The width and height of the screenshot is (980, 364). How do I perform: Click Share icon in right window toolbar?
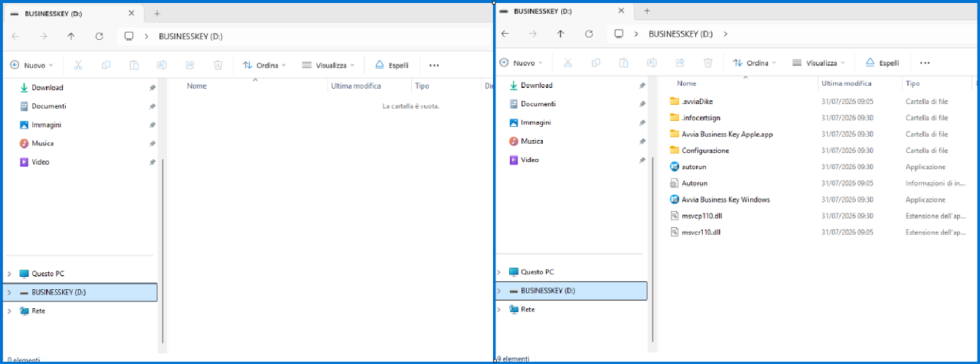[680, 63]
